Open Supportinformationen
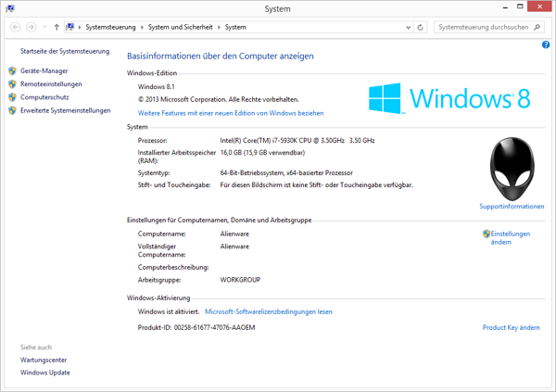556x392 pixels. (x=512, y=207)
